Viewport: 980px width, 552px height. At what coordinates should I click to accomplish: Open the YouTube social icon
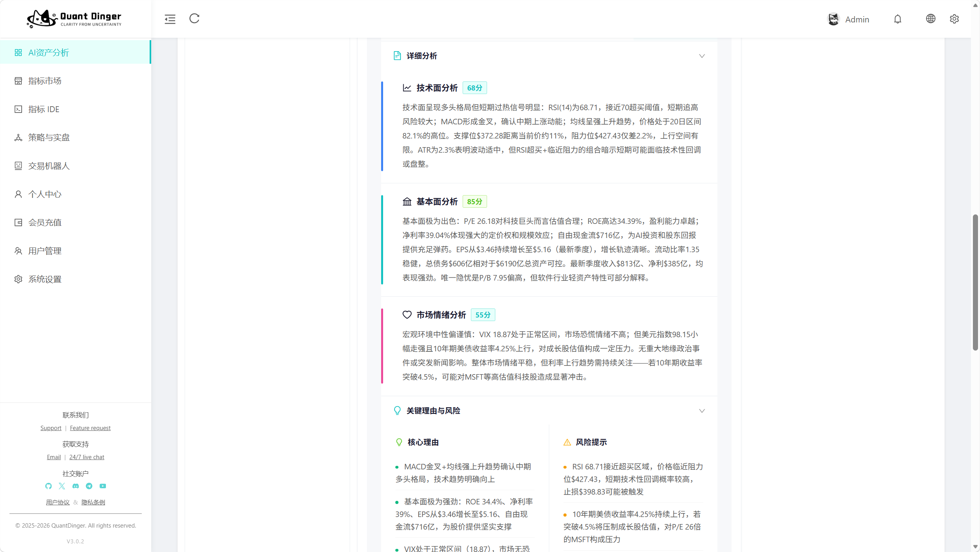103,486
